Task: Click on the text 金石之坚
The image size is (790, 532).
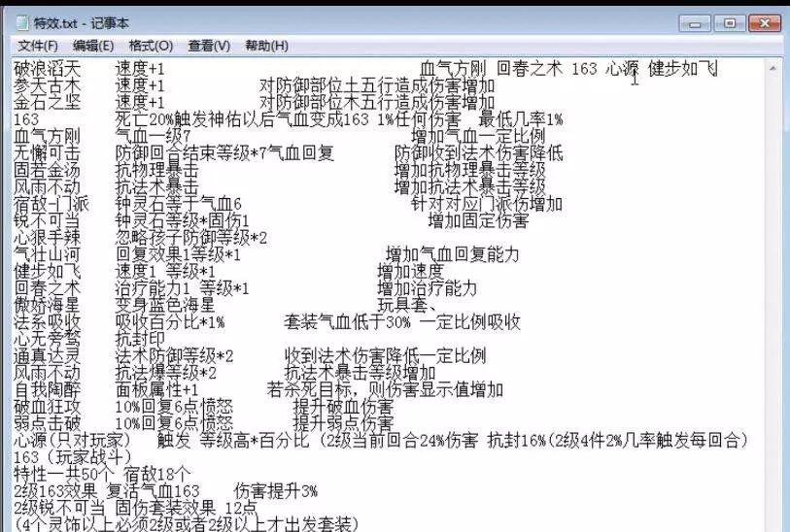Action: coord(47,102)
